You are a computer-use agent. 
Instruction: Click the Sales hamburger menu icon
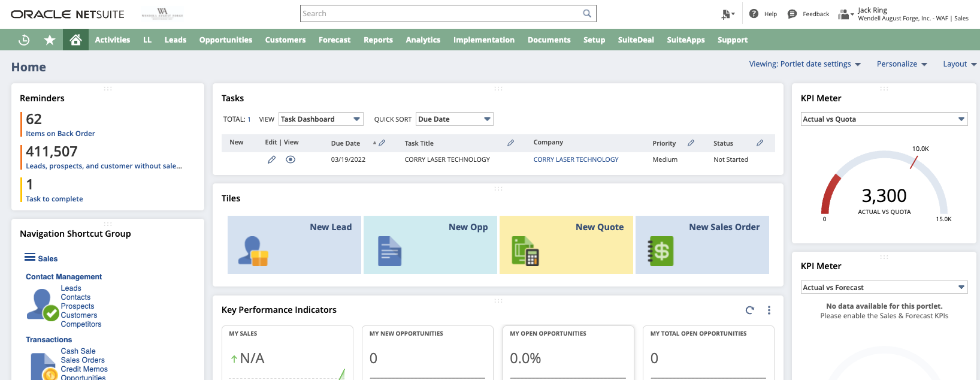(x=30, y=257)
